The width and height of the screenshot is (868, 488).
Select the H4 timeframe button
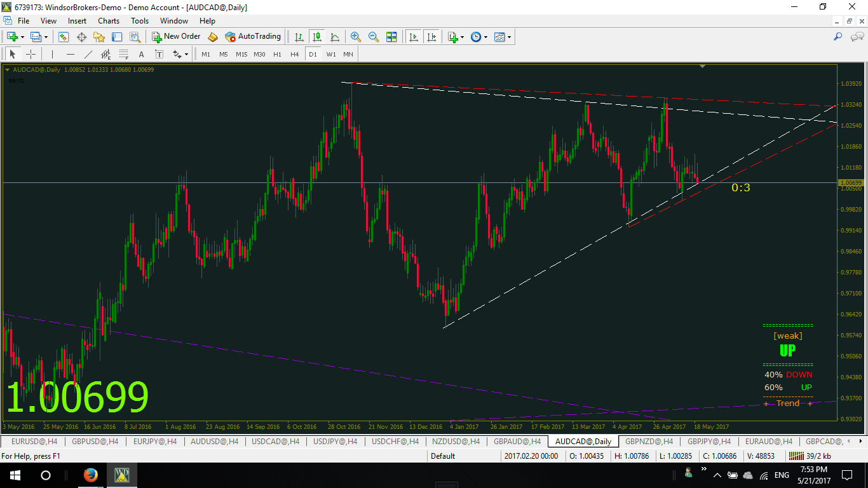click(x=294, y=54)
